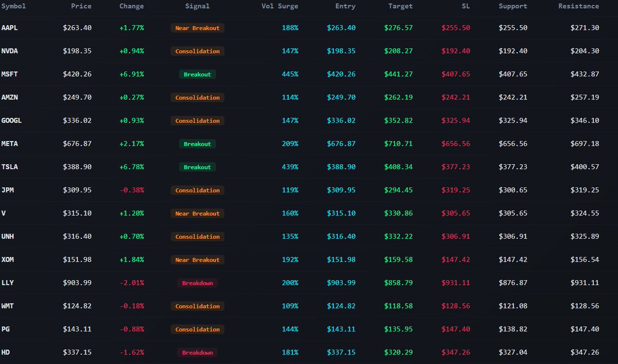Click AMZN resistance value $257.19
This screenshot has width=618, height=364.
pos(585,97)
